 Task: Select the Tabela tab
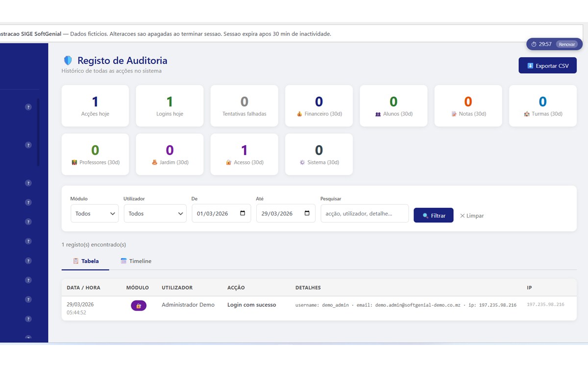click(x=85, y=261)
